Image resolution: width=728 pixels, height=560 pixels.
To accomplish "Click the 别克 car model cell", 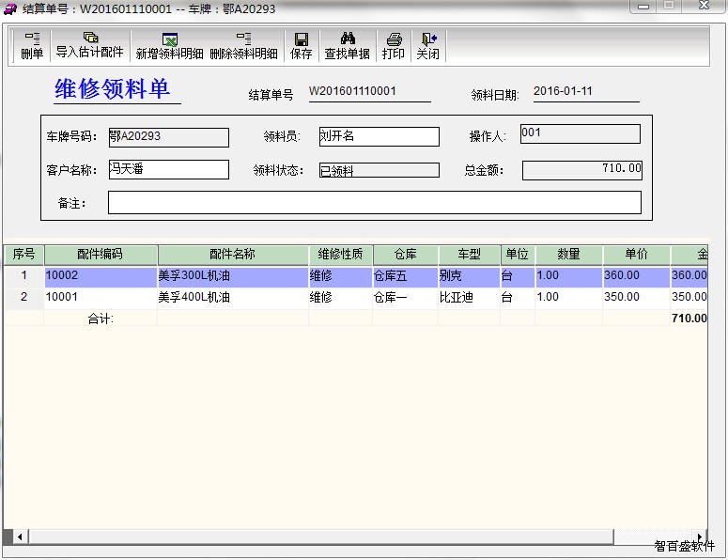I will [x=470, y=276].
